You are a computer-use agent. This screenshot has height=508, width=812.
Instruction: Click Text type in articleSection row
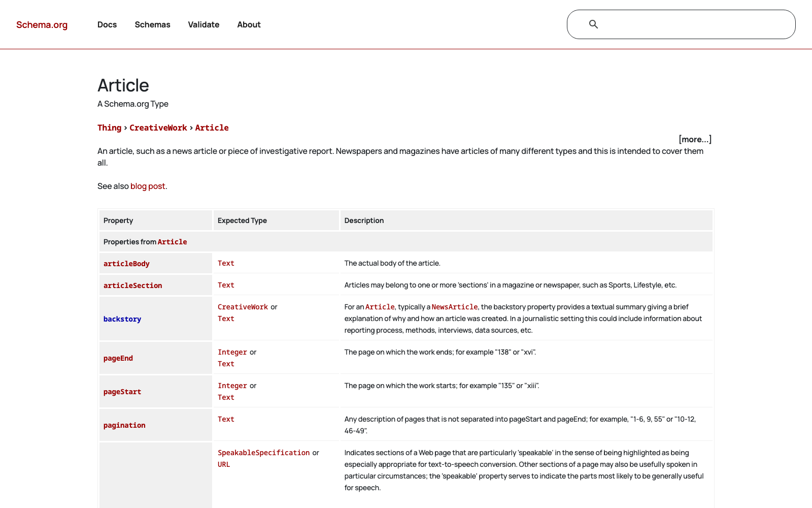[226, 285]
